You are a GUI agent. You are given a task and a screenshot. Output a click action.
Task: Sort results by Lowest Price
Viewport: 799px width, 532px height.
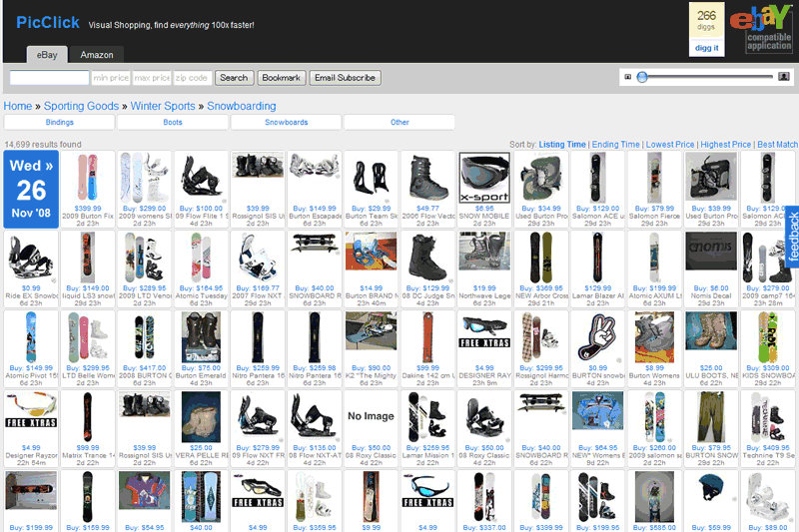(669, 145)
